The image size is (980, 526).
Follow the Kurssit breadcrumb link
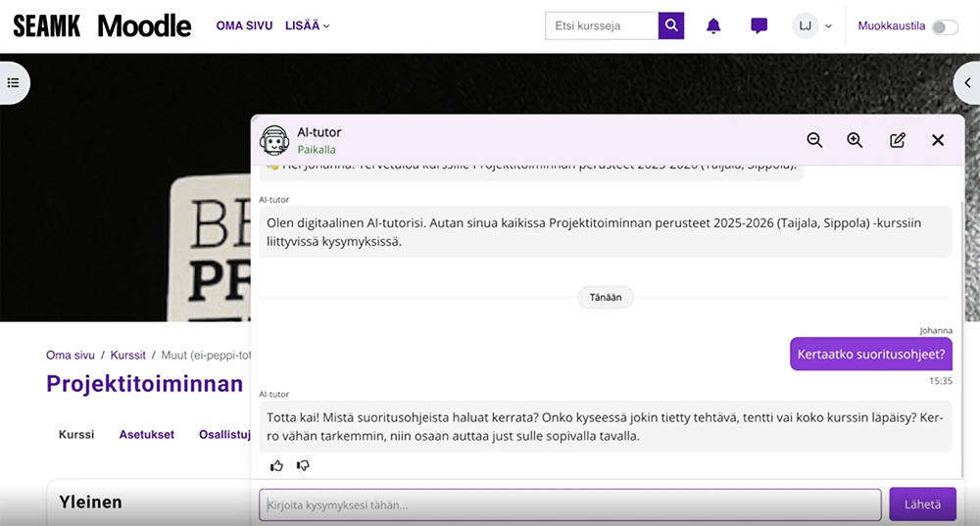(x=127, y=355)
